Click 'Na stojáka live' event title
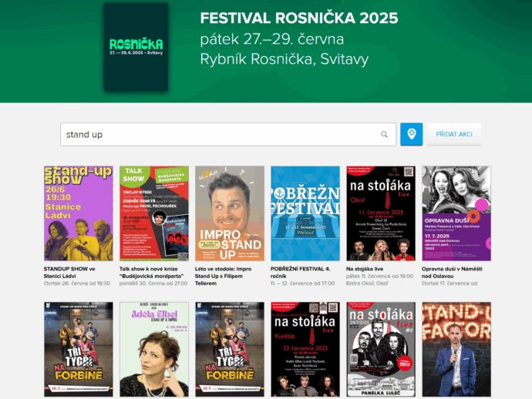This screenshot has height=399, width=532. (365, 269)
